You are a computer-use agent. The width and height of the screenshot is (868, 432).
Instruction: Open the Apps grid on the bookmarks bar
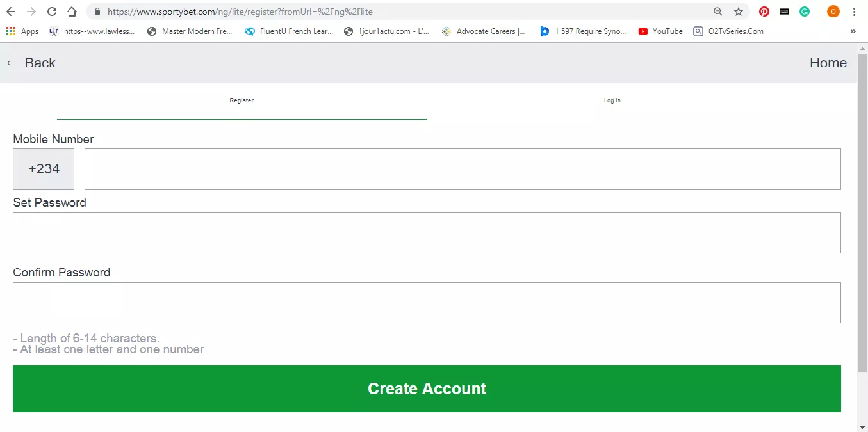(10, 31)
